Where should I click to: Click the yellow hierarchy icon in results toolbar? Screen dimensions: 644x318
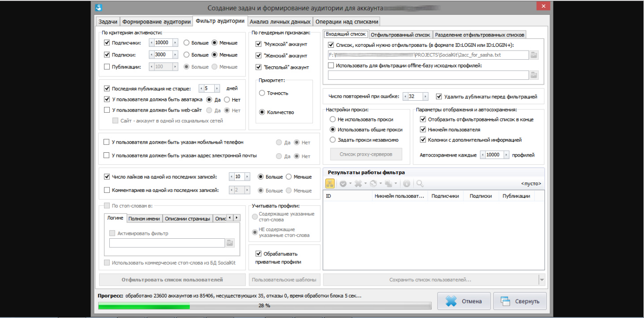tap(330, 183)
